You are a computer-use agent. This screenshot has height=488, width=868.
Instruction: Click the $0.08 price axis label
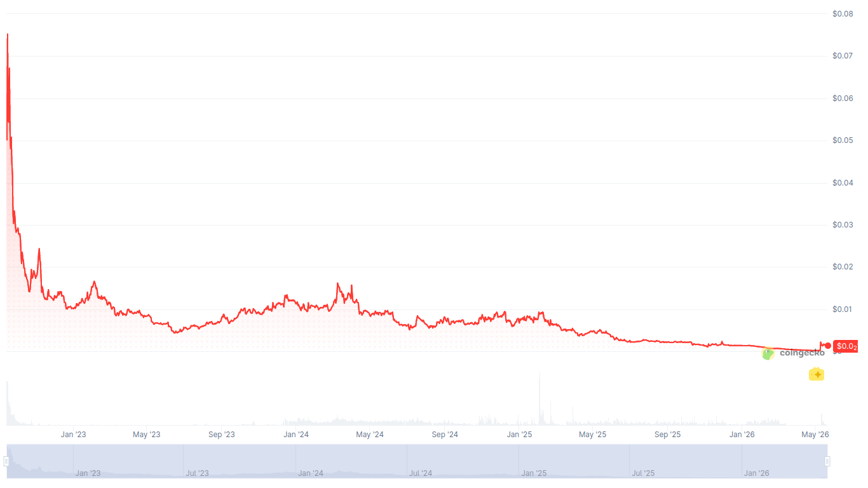coord(843,14)
